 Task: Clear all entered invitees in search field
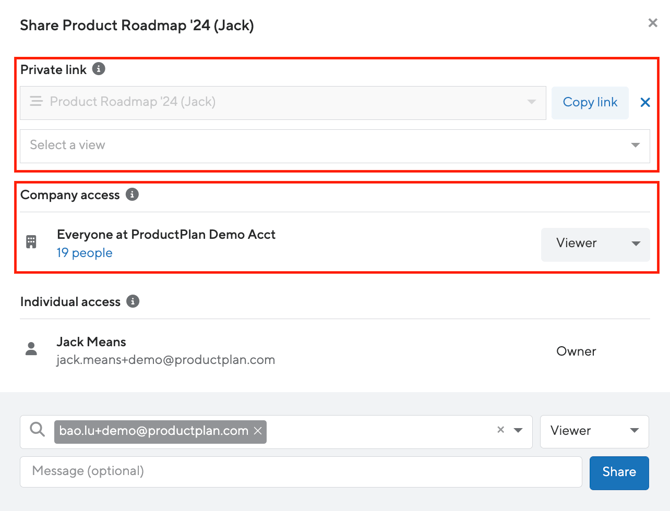pyautogui.click(x=501, y=430)
